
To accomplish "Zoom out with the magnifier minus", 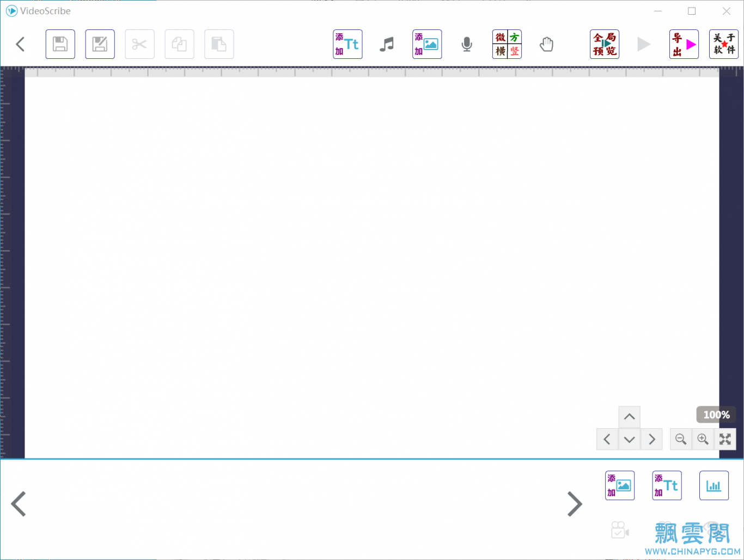I will tap(680, 439).
